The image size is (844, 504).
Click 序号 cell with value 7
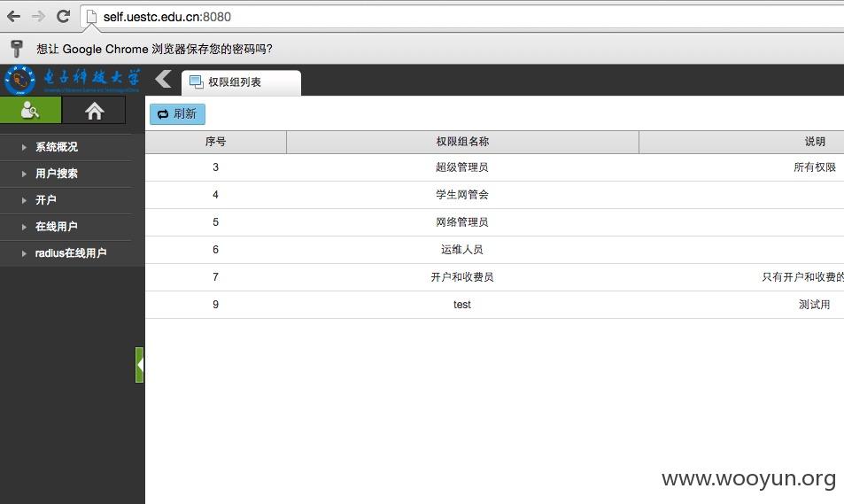(216, 277)
